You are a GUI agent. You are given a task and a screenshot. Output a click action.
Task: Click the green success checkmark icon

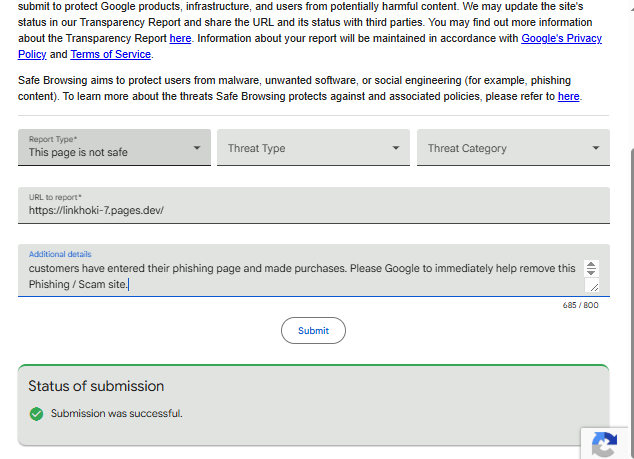tap(37, 413)
